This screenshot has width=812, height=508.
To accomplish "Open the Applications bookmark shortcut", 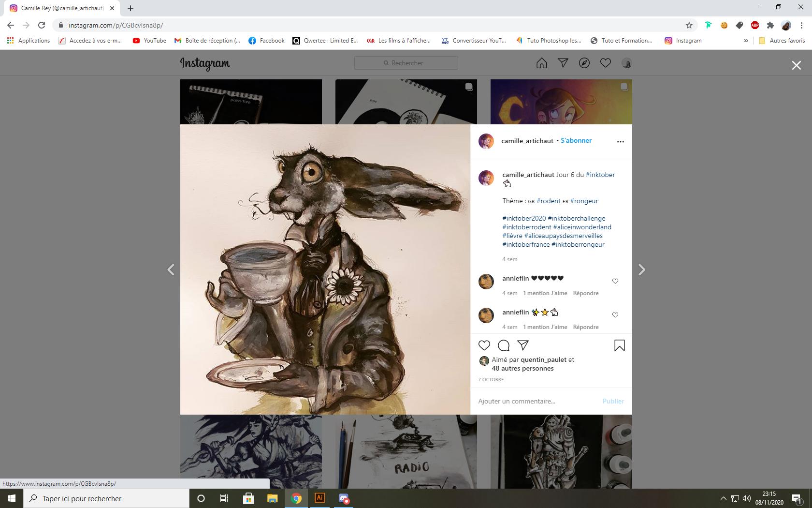I will click(29, 41).
